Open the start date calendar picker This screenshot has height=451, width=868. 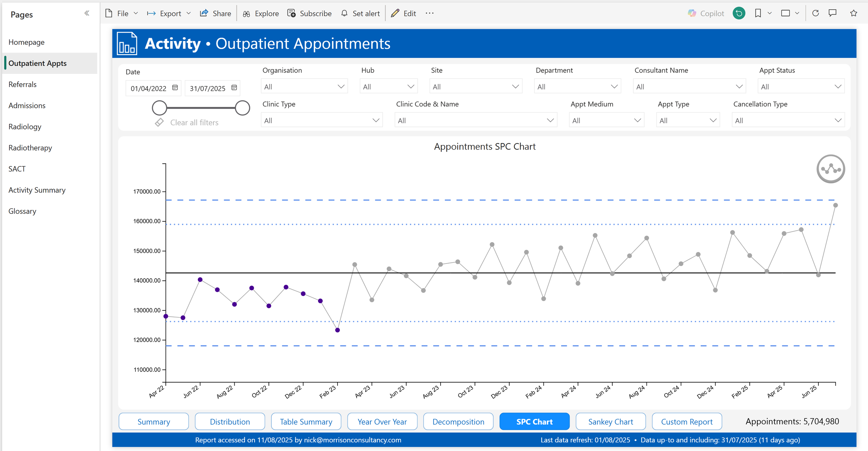coord(175,88)
